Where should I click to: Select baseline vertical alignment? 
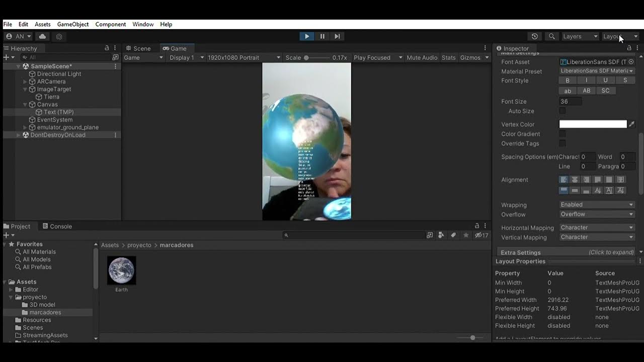point(598,191)
